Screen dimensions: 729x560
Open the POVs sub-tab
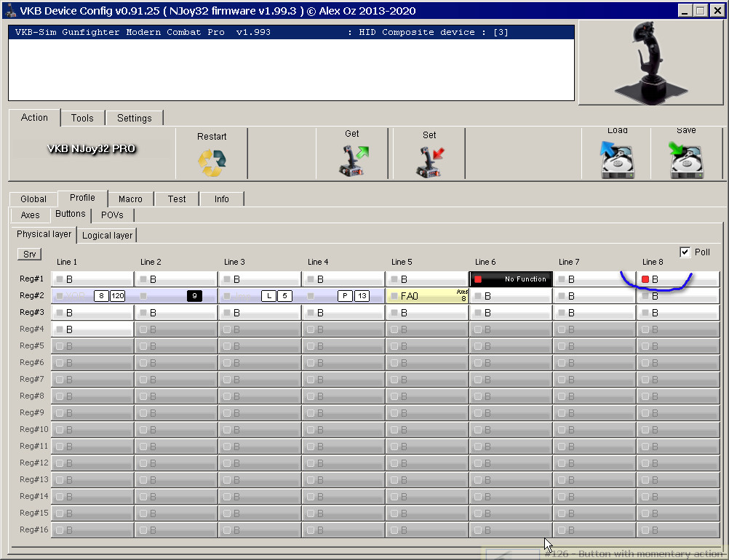click(112, 215)
